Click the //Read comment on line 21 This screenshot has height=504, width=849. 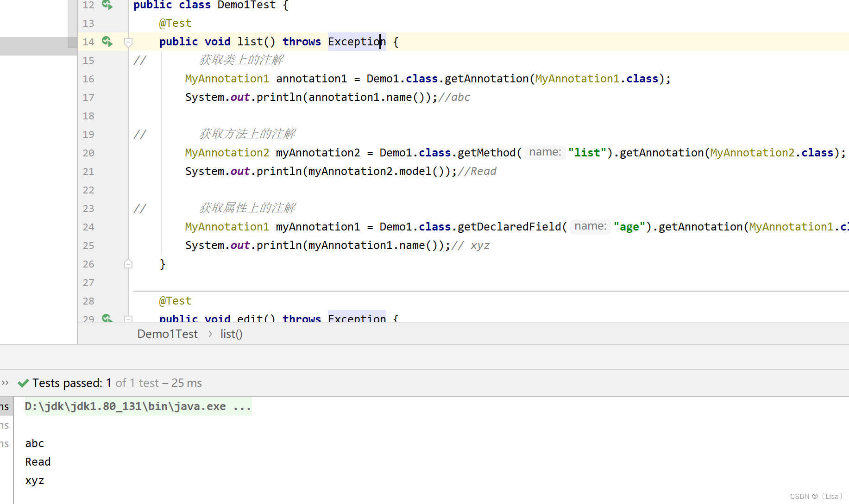click(477, 171)
